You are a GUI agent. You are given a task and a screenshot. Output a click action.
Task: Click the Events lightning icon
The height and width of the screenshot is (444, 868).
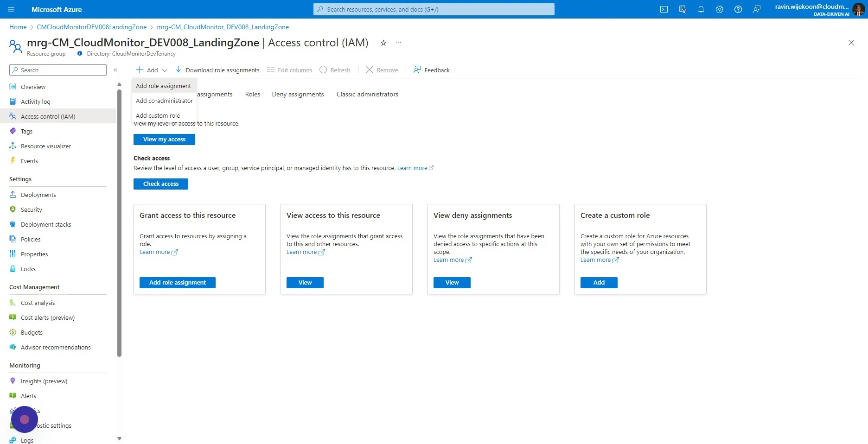(13, 161)
